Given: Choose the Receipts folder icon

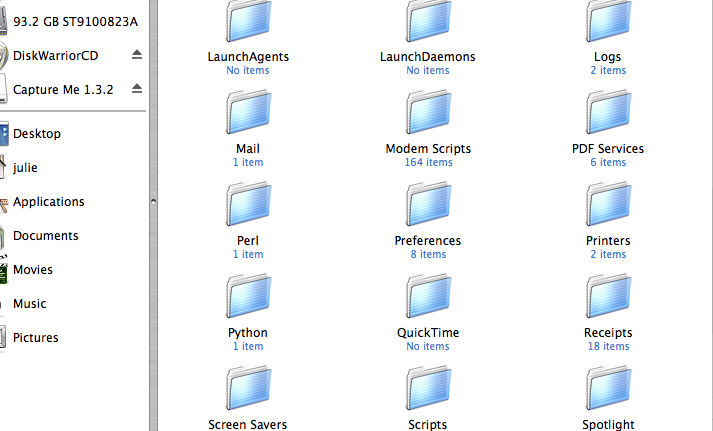Looking at the screenshot, I should (608, 296).
